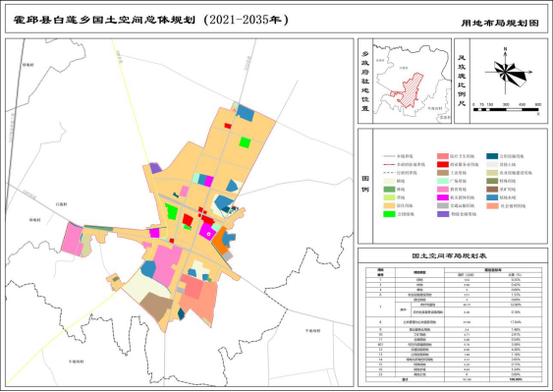Click the brown industrial land legend swatch
The height and width of the screenshot is (392, 553).
pos(443,173)
